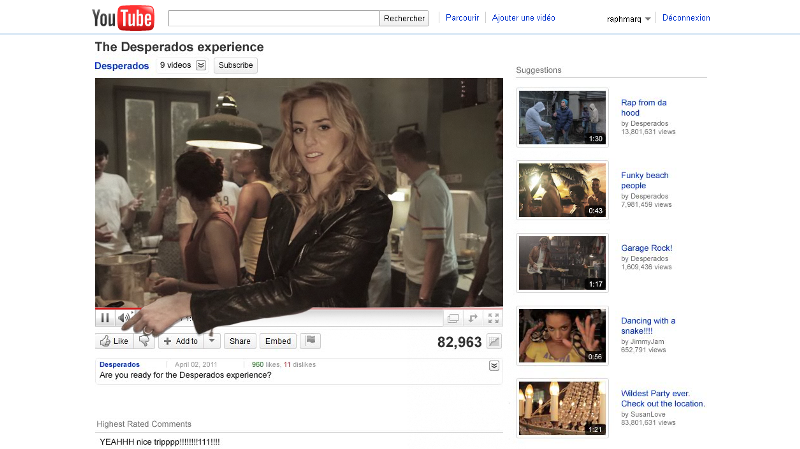The width and height of the screenshot is (800, 449).
Task: Open Funky beach people title link
Action: [x=644, y=180]
